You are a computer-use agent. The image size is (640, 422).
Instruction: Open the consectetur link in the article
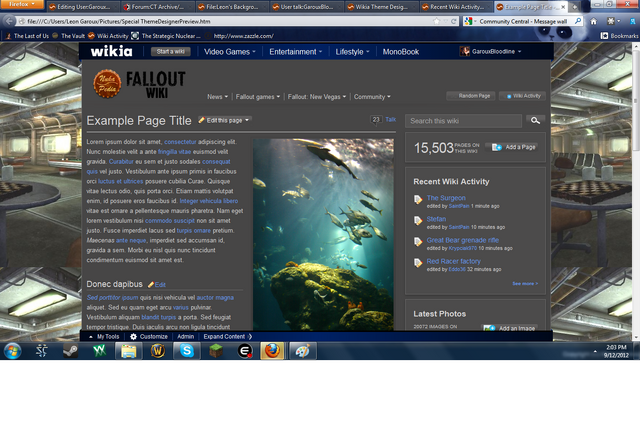pyautogui.click(x=180, y=142)
